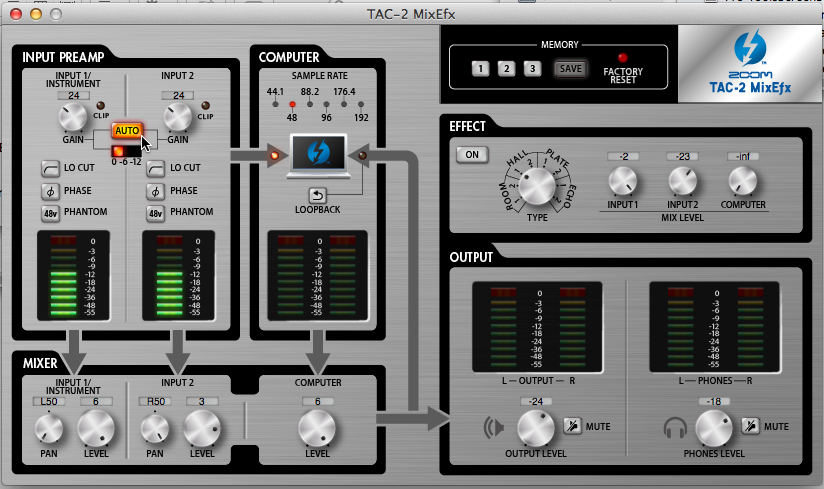The height and width of the screenshot is (489, 824).
Task: Click the L-OUTPUT-R level meter
Action: click(x=537, y=327)
